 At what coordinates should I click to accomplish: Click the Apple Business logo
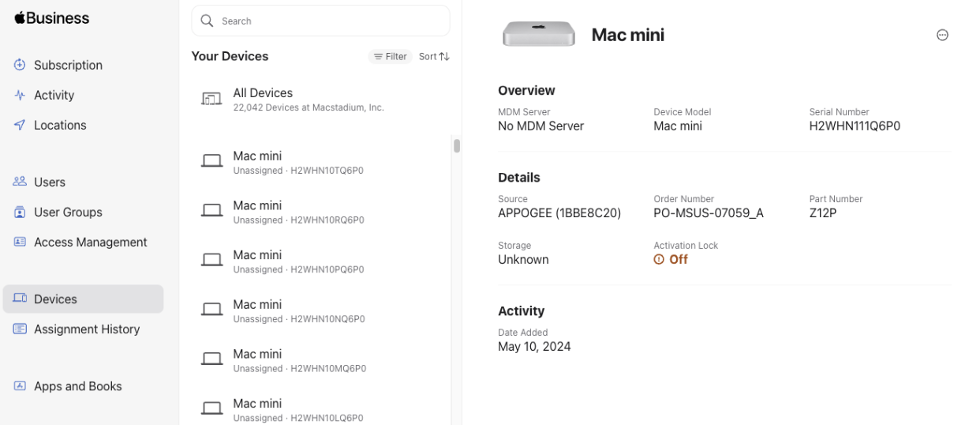51,17
